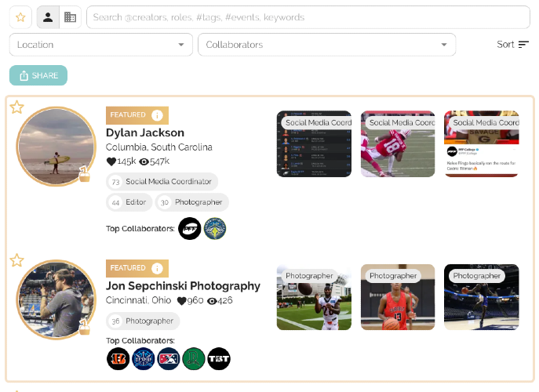Open football player catching ball thumbnail

tap(314, 297)
